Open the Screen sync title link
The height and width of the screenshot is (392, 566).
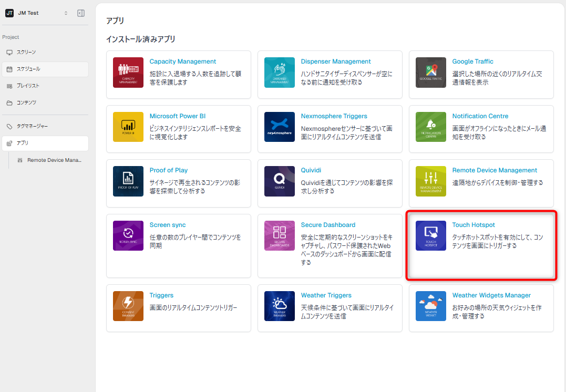pyautogui.click(x=168, y=224)
